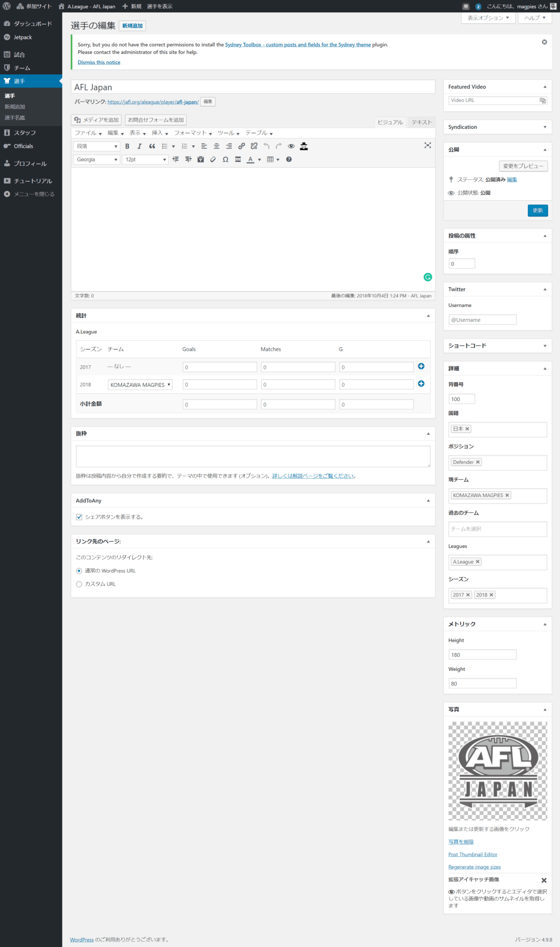Open the paragraph format dropdown
The image size is (560, 947).
click(x=97, y=146)
